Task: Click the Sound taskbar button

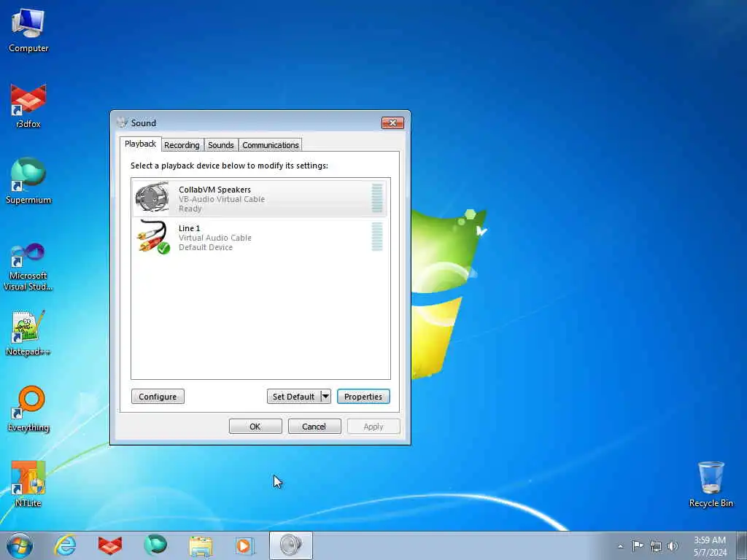Action: pyautogui.click(x=290, y=545)
